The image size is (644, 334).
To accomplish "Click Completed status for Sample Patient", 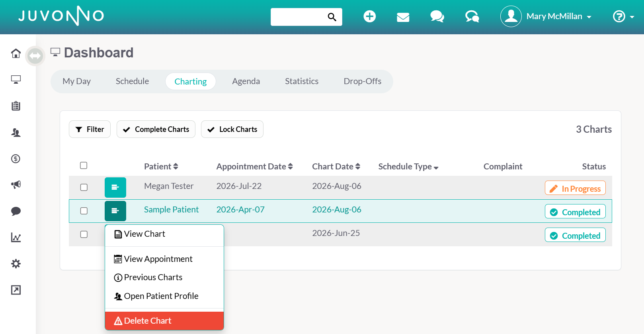I will [x=575, y=212].
